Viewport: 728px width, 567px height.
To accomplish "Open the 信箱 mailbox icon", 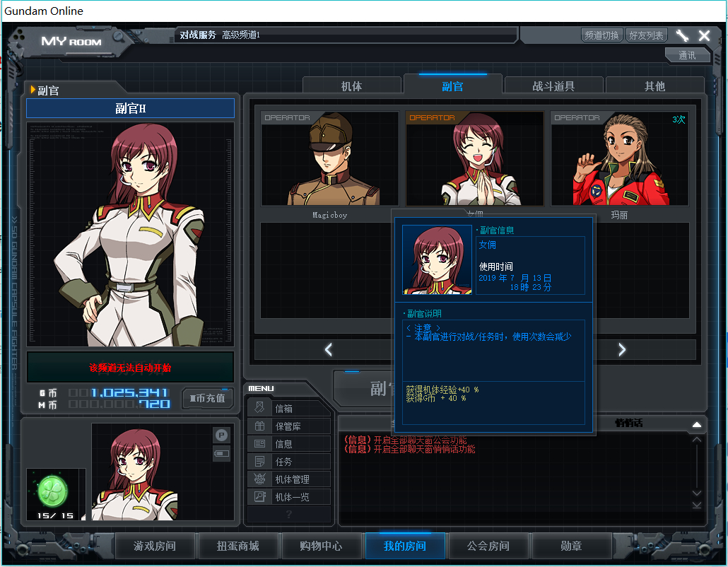I will 259,408.
